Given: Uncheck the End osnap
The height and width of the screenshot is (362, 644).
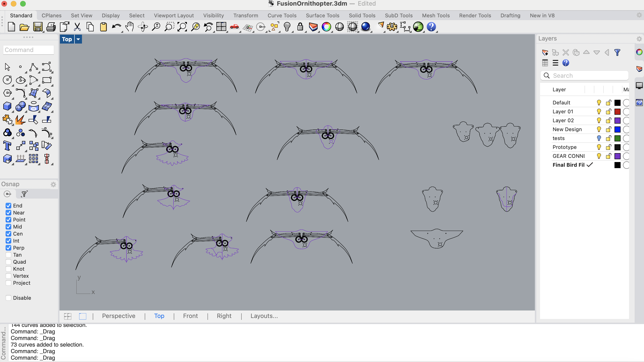Looking at the screenshot, I should point(8,206).
